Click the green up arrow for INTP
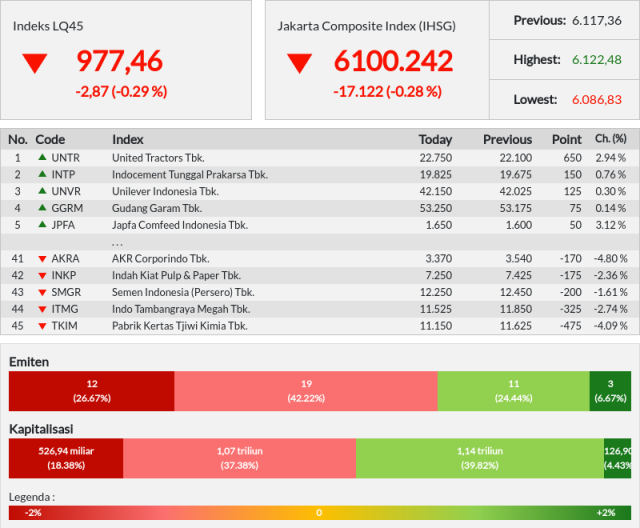The height and width of the screenshot is (528, 640). 42,174
